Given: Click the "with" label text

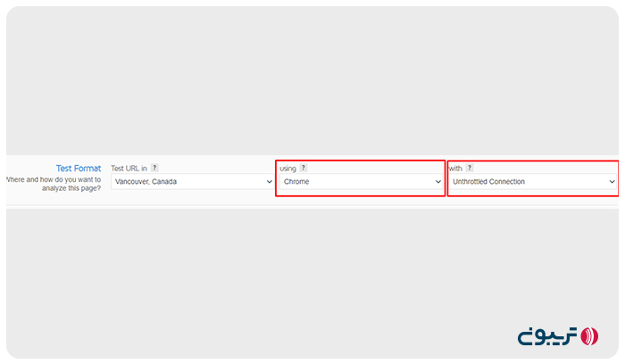Looking at the screenshot, I should click(x=455, y=168).
